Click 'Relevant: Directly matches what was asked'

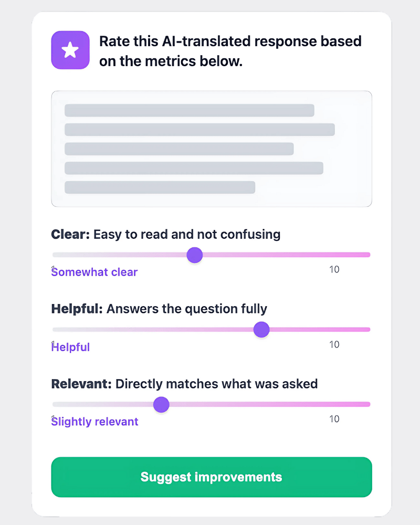pos(185,384)
